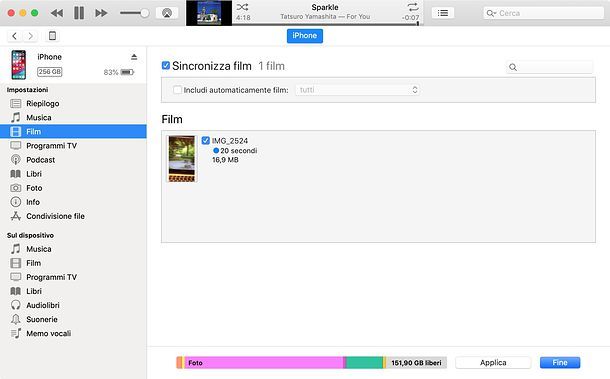The height and width of the screenshot is (379, 610).
Task: Open Film under Sul dispositivo
Action: point(73,263)
